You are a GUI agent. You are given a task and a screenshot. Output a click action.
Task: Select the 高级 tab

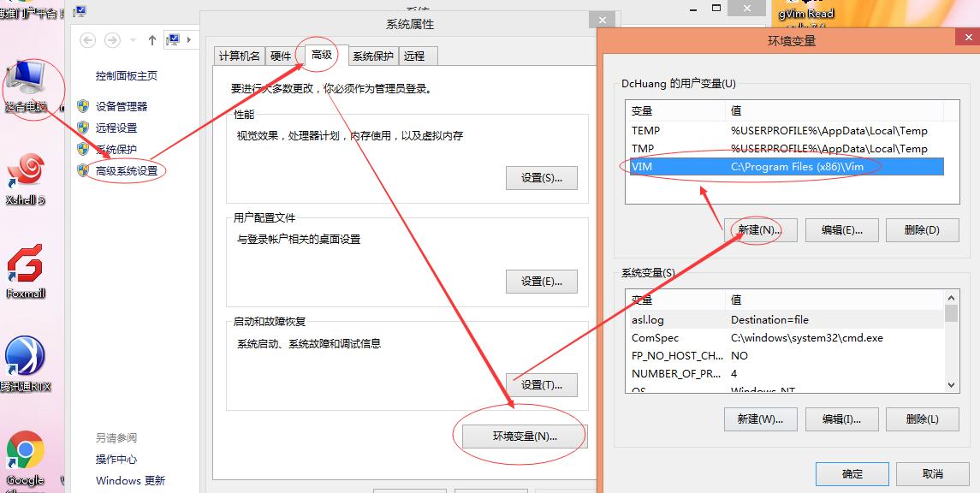[321, 55]
